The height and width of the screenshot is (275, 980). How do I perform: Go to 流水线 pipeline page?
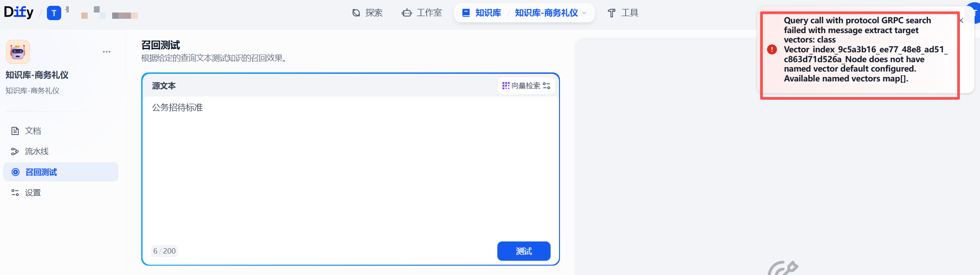(61, 151)
